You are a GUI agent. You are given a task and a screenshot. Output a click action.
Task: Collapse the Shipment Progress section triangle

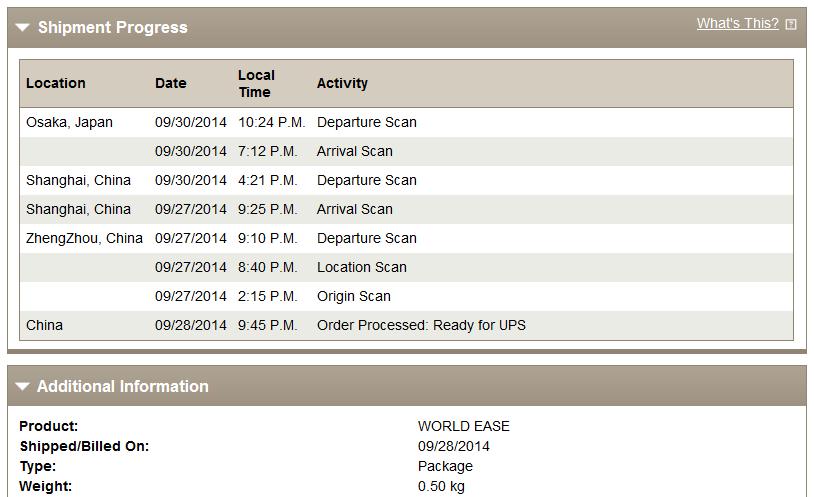[x=22, y=28]
